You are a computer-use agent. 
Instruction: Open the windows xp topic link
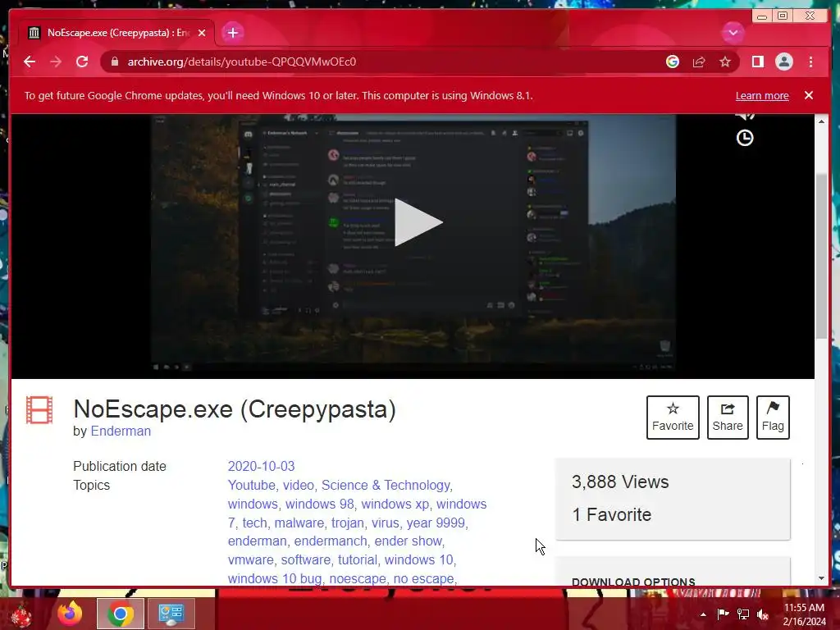pyautogui.click(x=395, y=504)
